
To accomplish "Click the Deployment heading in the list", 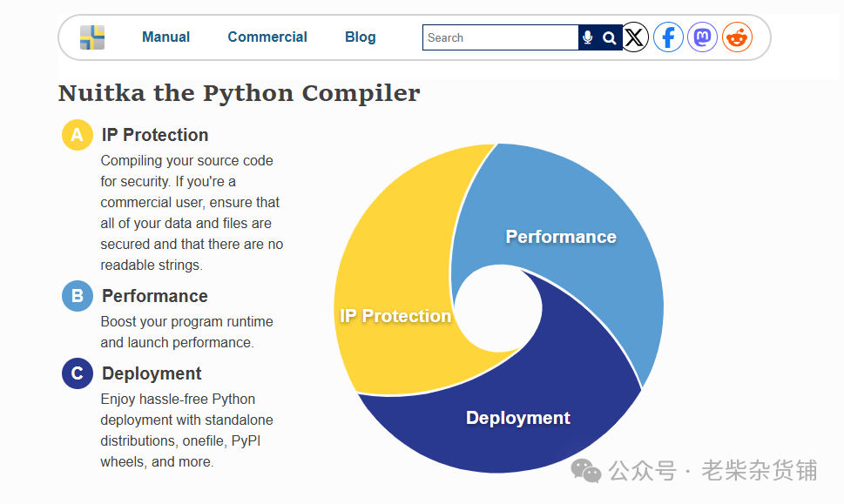I will click(152, 373).
